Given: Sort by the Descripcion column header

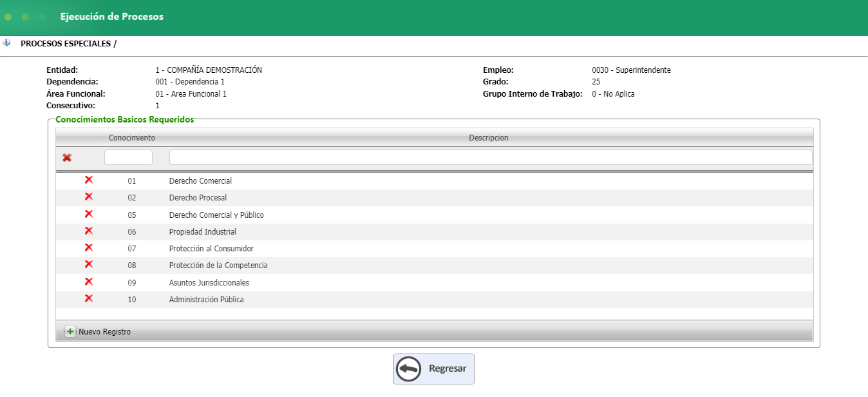Looking at the screenshot, I should point(489,138).
